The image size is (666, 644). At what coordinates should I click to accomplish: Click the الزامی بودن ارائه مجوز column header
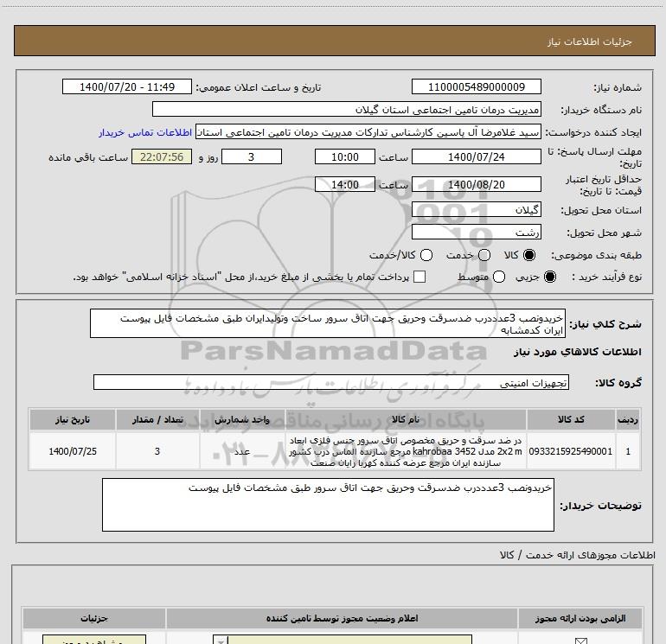(x=580, y=618)
